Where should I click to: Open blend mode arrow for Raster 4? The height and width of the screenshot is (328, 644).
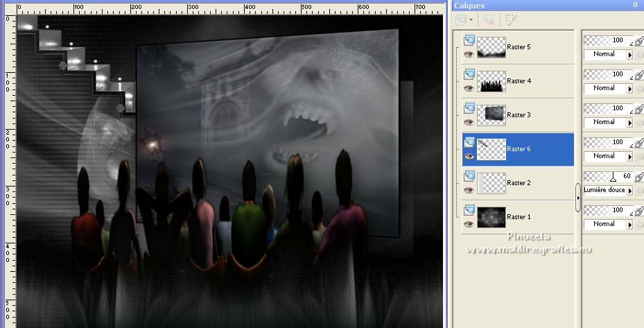point(629,89)
